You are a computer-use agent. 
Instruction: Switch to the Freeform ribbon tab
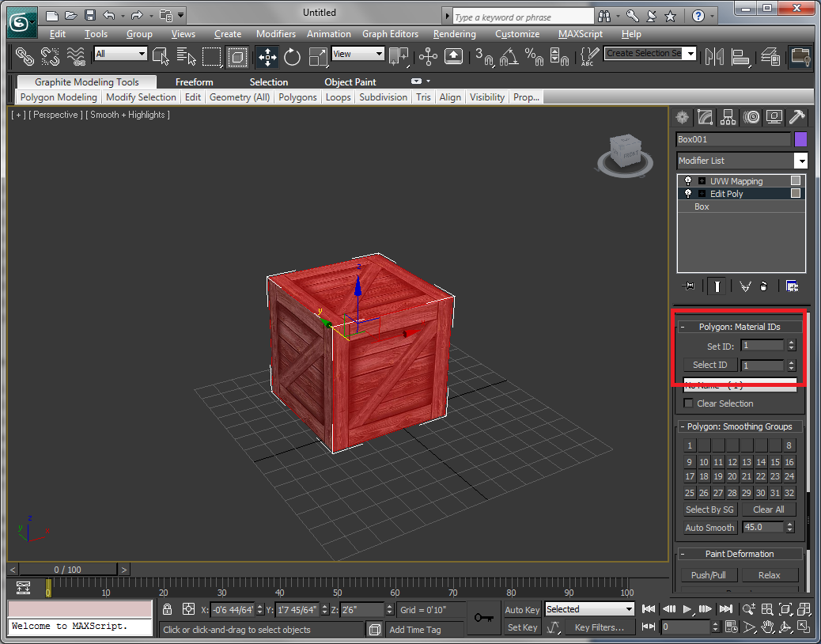click(195, 81)
